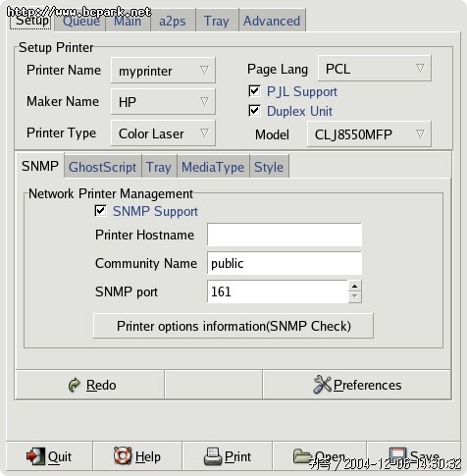Click the Print printer icon

pyautogui.click(x=213, y=456)
